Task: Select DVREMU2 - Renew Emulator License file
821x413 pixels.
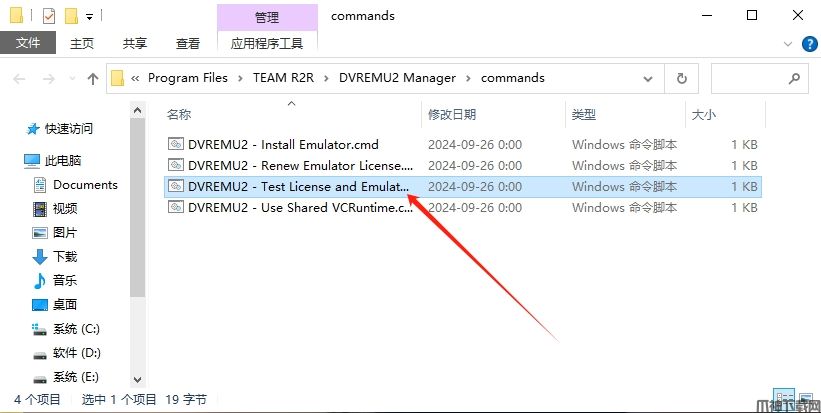Action: click(463, 165)
